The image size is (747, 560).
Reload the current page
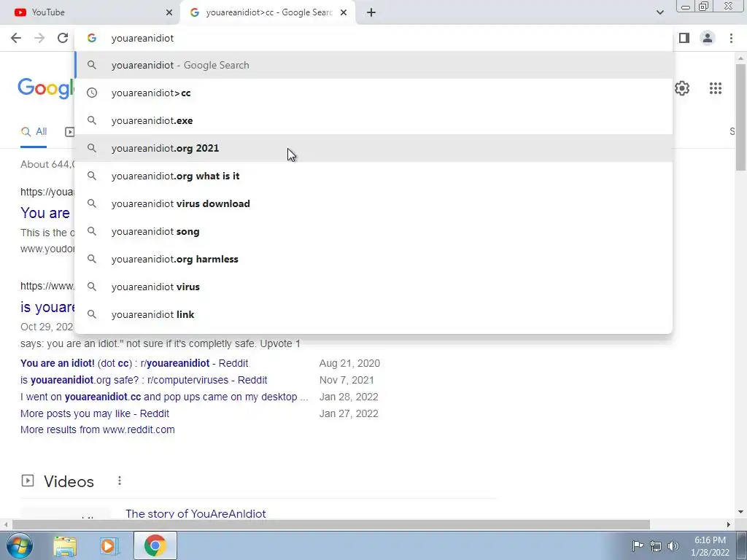tap(63, 38)
